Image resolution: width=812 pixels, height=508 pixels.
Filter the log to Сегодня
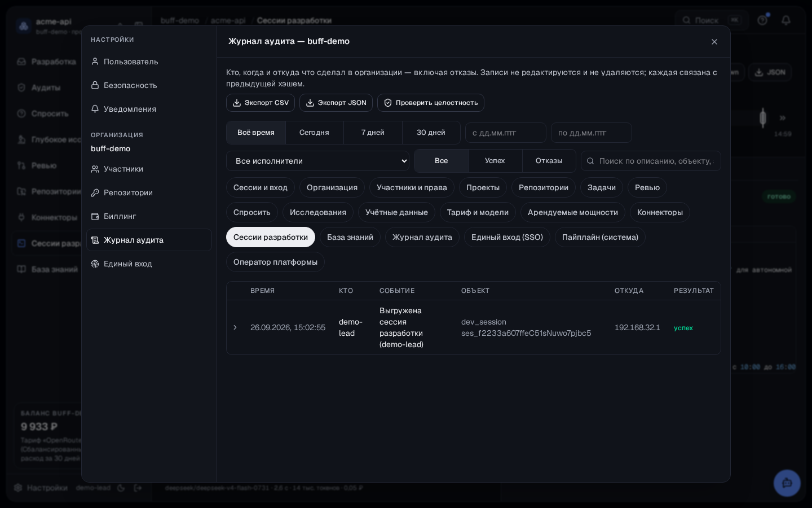tap(314, 133)
